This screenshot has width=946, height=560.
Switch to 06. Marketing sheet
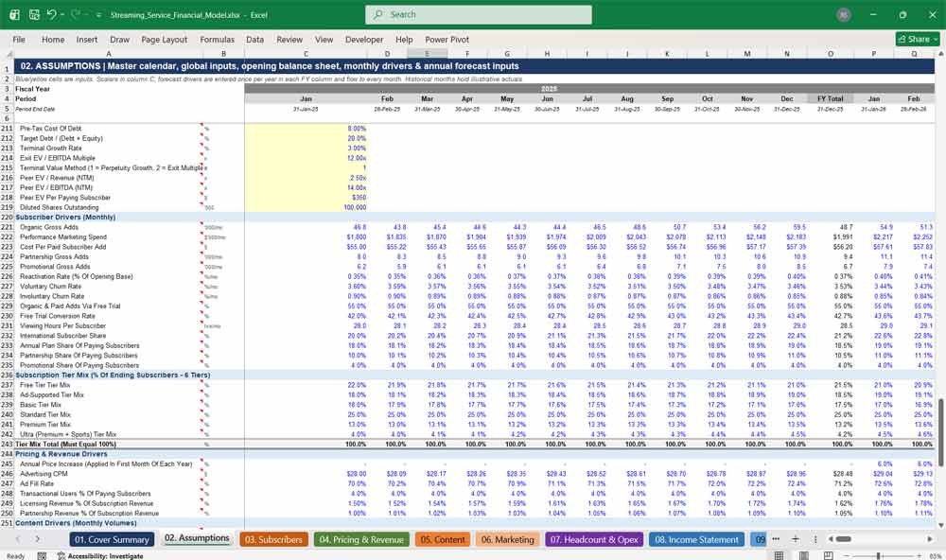coord(507,539)
